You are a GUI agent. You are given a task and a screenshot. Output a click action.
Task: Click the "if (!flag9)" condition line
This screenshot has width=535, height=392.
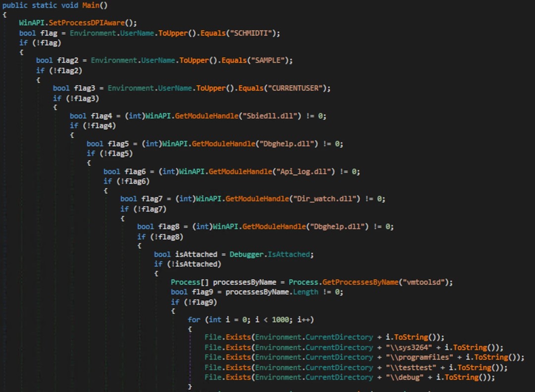pos(194,302)
